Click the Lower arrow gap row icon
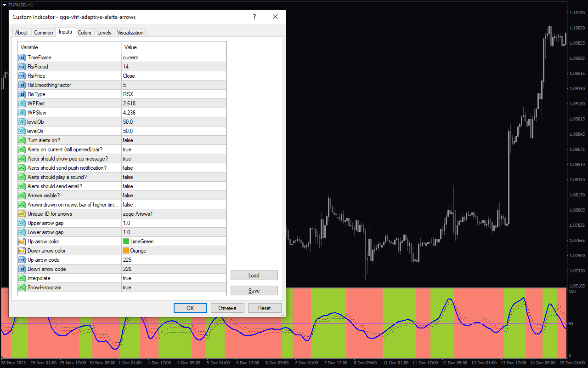Screen dimensions: 588x368 click(22, 232)
